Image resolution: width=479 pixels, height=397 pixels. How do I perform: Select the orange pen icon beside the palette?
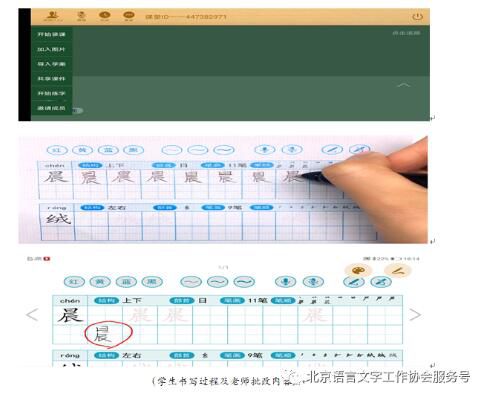click(398, 270)
